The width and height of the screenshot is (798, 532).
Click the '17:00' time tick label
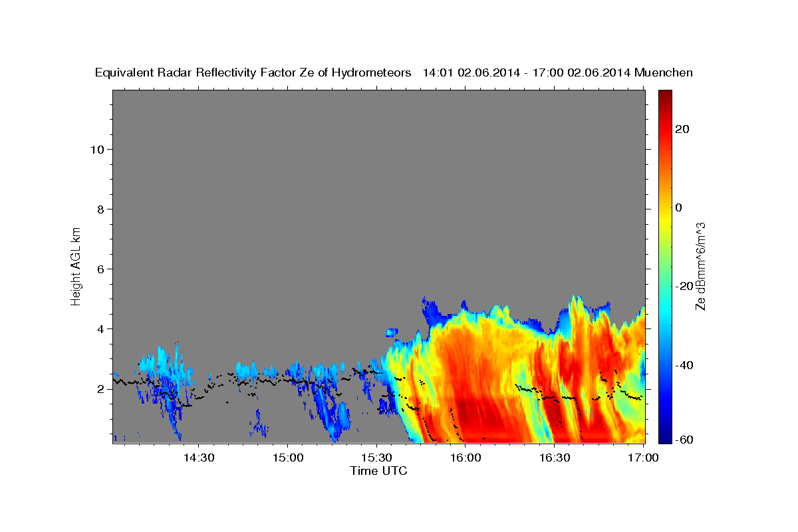pyautogui.click(x=643, y=458)
